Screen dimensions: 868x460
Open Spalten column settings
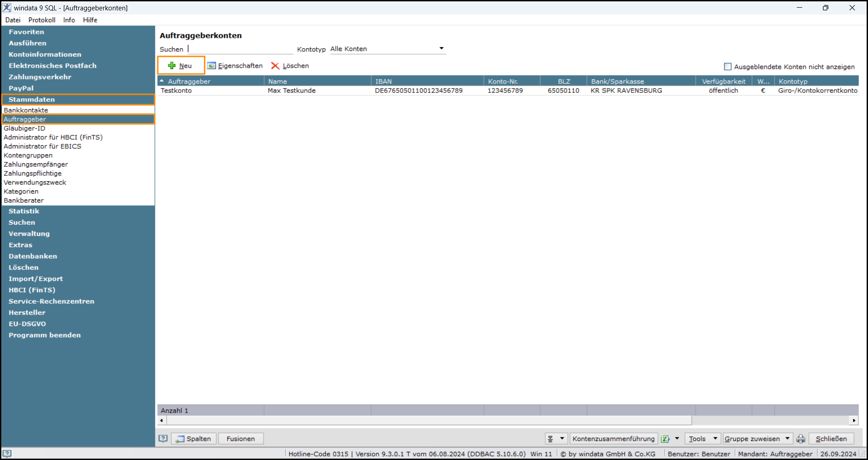194,439
